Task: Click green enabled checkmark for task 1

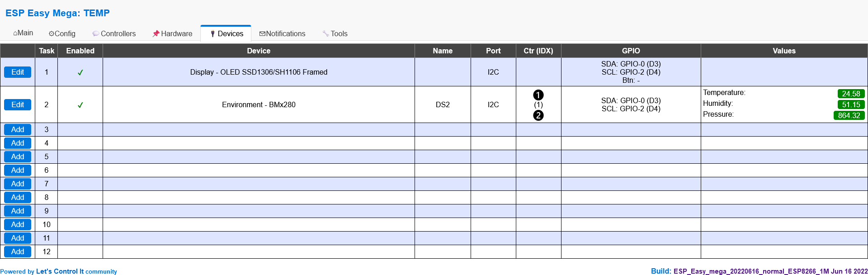Action: pyautogui.click(x=80, y=72)
